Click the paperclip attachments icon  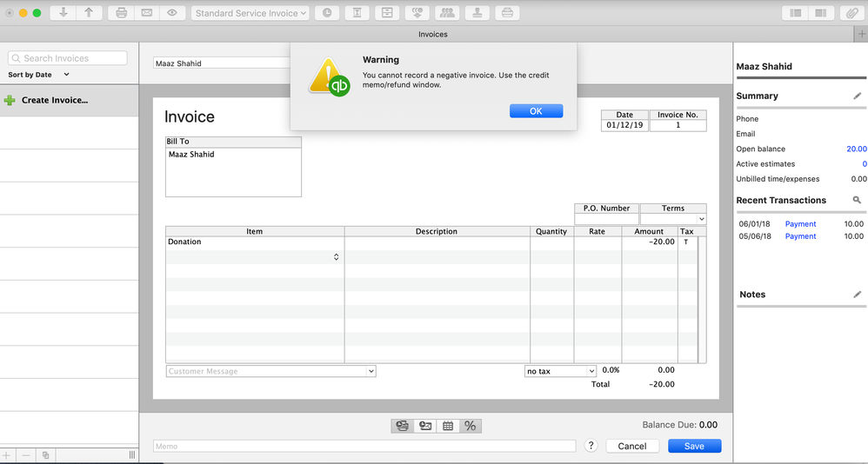852,13
